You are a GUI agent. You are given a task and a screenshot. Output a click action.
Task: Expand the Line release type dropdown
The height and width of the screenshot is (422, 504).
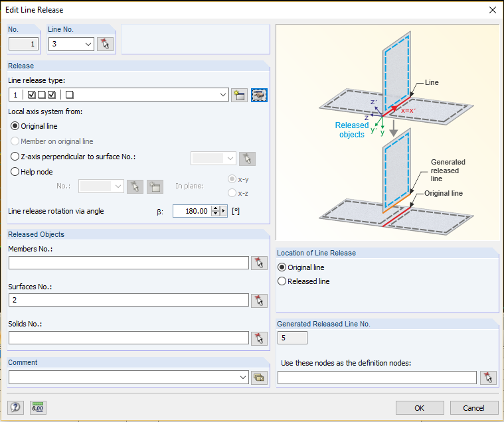(x=223, y=95)
